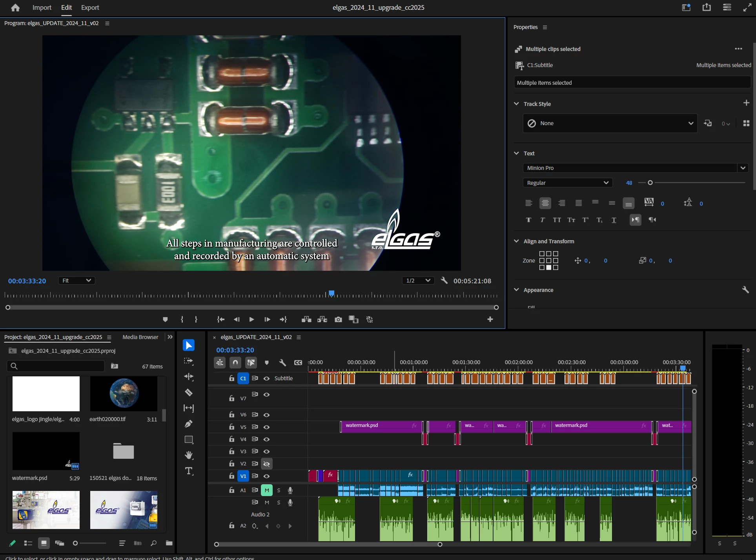Select the Pen tool

click(189, 424)
